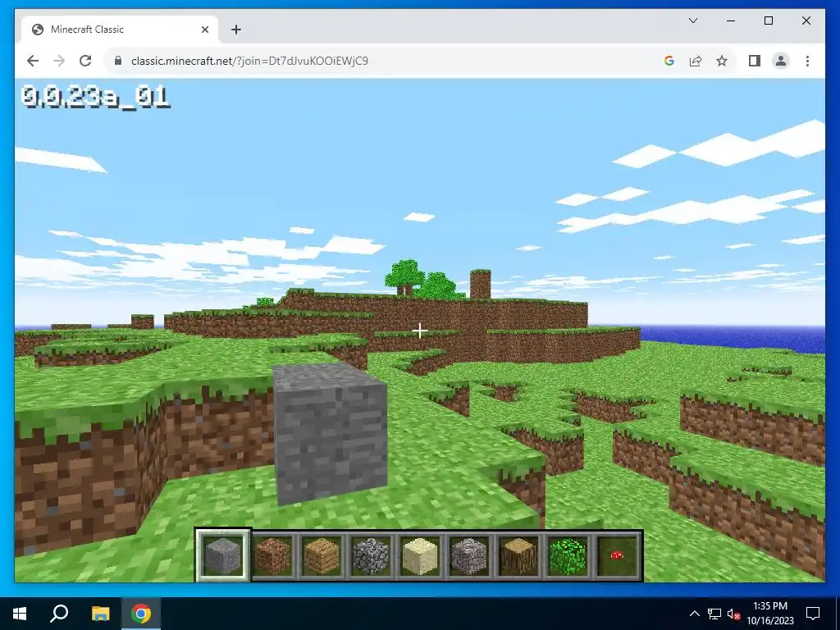
Task: Open File Explorer from taskbar
Action: (x=100, y=614)
